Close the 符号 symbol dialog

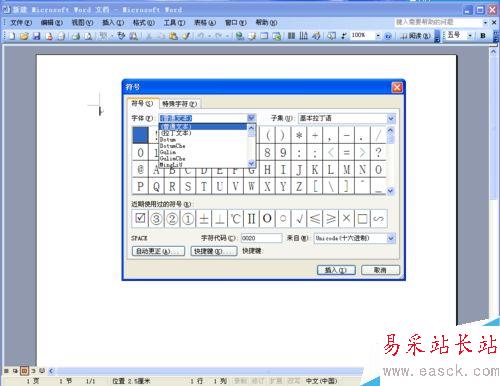[x=397, y=87]
